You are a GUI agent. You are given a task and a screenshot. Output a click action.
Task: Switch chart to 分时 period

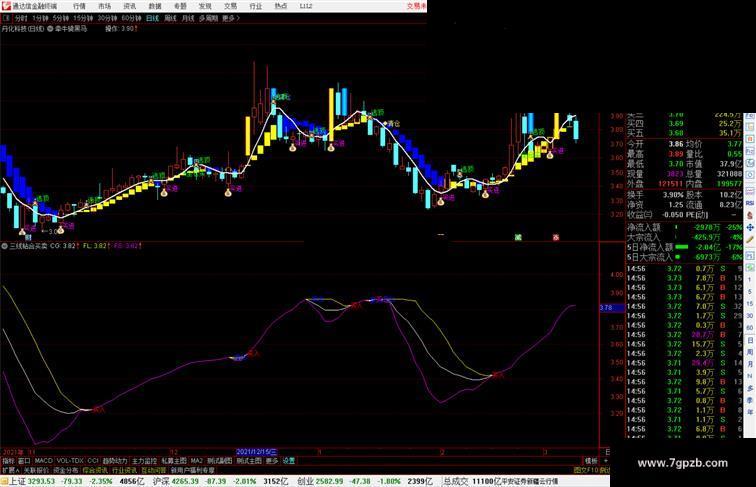21,18
